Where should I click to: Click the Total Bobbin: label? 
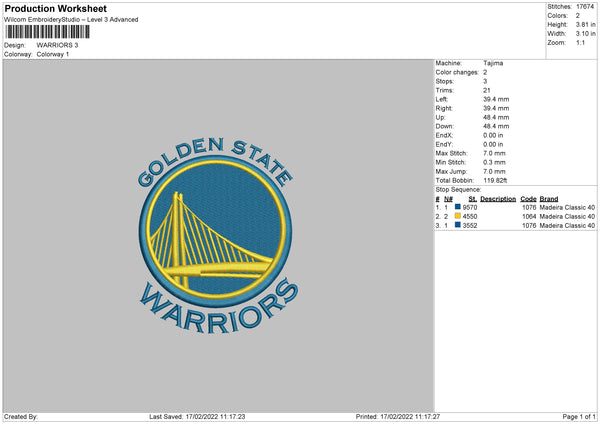[455, 181]
